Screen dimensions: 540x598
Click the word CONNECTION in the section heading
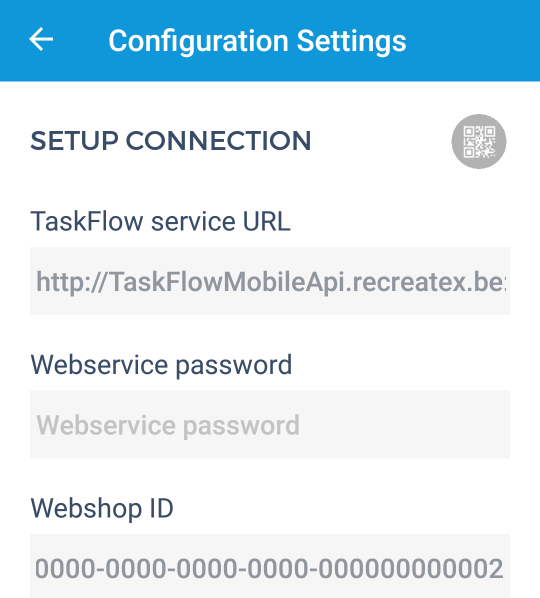pyautogui.click(x=219, y=141)
